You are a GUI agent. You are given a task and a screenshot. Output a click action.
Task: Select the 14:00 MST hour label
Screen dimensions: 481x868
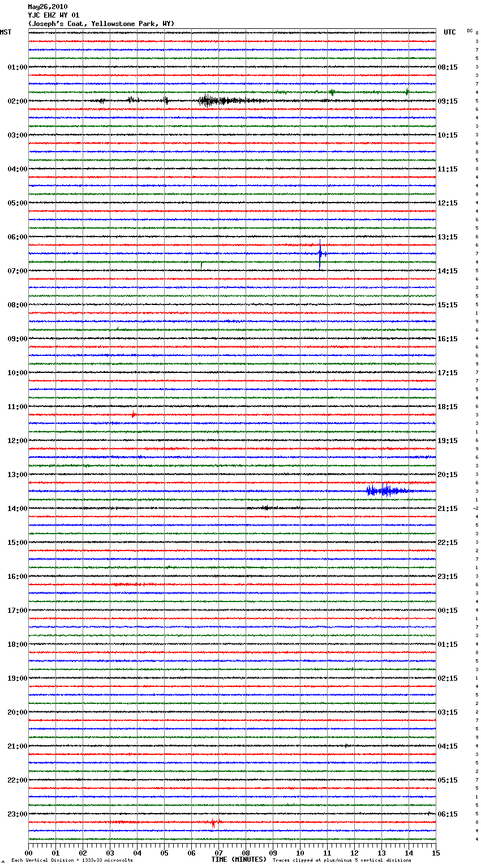tap(18, 509)
